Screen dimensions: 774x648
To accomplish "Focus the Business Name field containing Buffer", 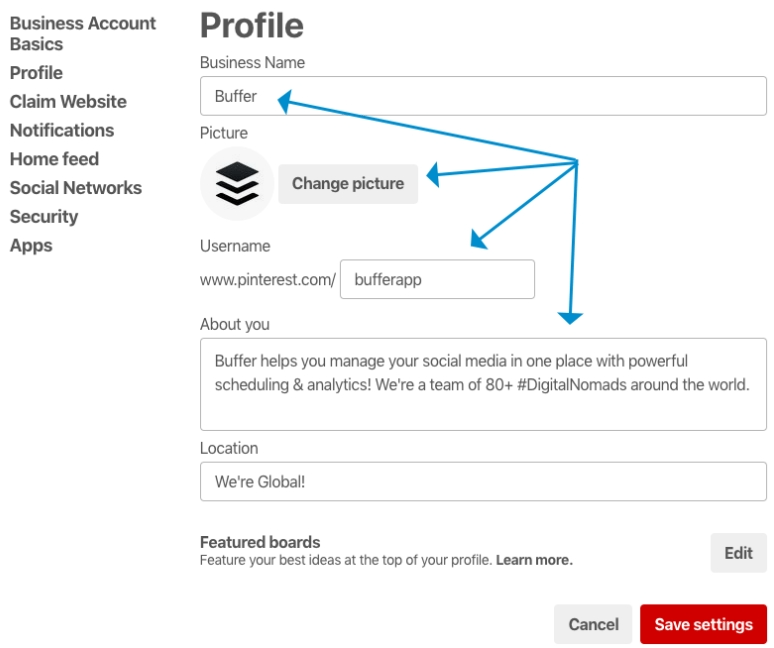I will [483, 96].
